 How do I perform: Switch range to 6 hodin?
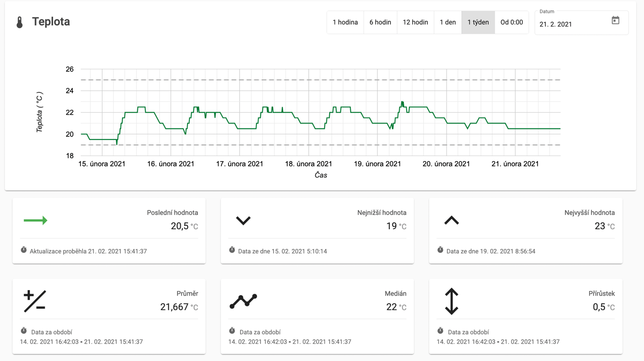point(380,22)
